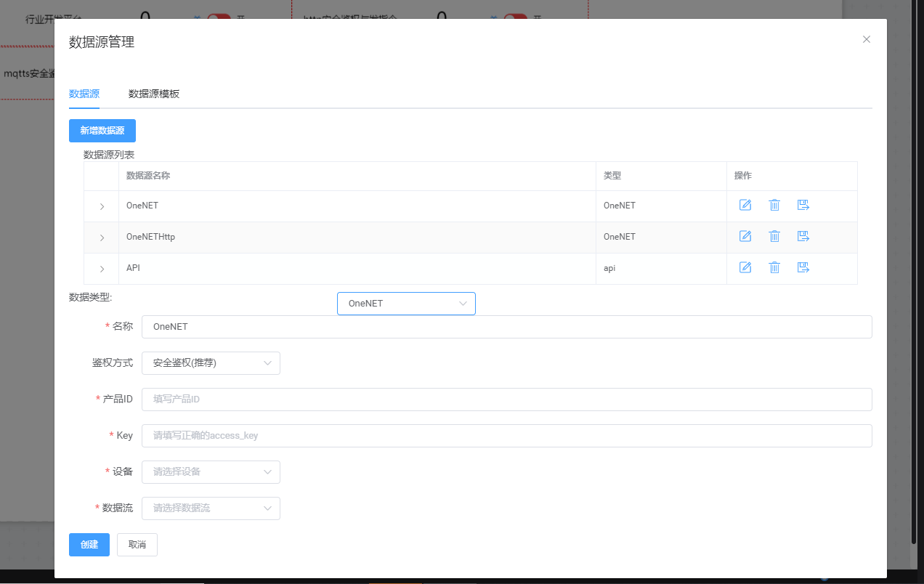The height and width of the screenshot is (584, 924).
Task: Edit the API data source
Action: tap(745, 267)
